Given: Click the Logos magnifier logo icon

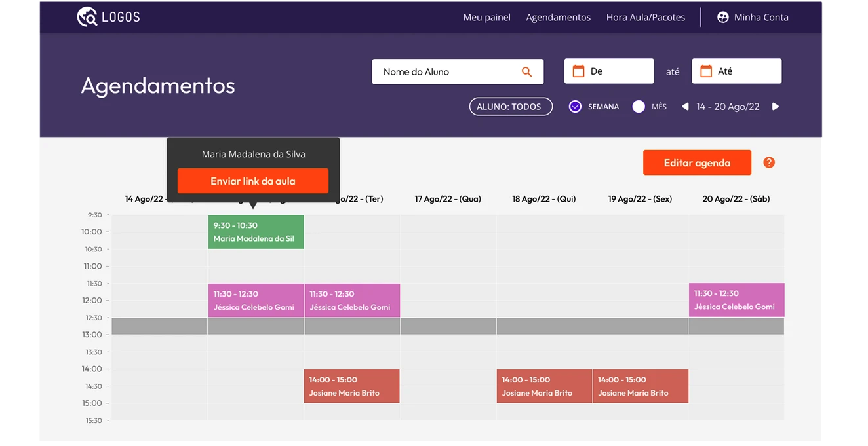Looking at the screenshot, I should point(87,17).
